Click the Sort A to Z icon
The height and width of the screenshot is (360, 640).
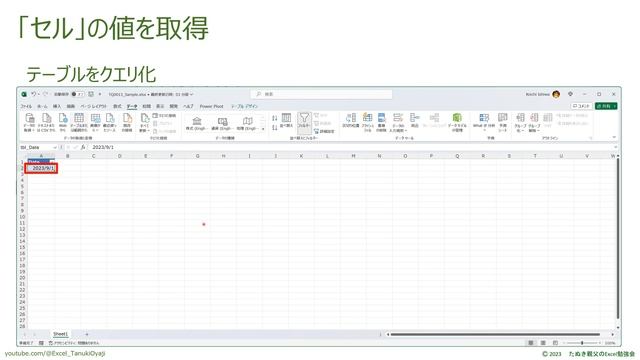[275, 118]
